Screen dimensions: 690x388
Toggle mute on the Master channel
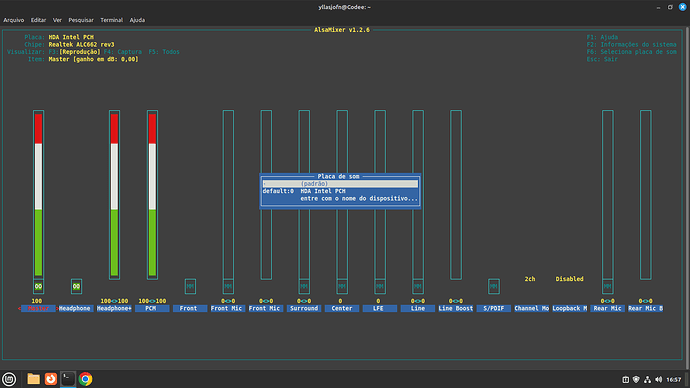click(38, 286)
